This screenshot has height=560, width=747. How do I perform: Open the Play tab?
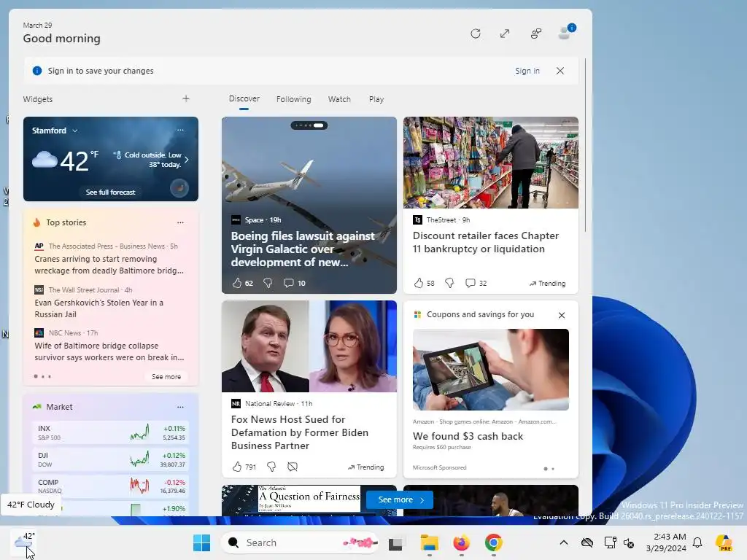(x=376, y=99)
